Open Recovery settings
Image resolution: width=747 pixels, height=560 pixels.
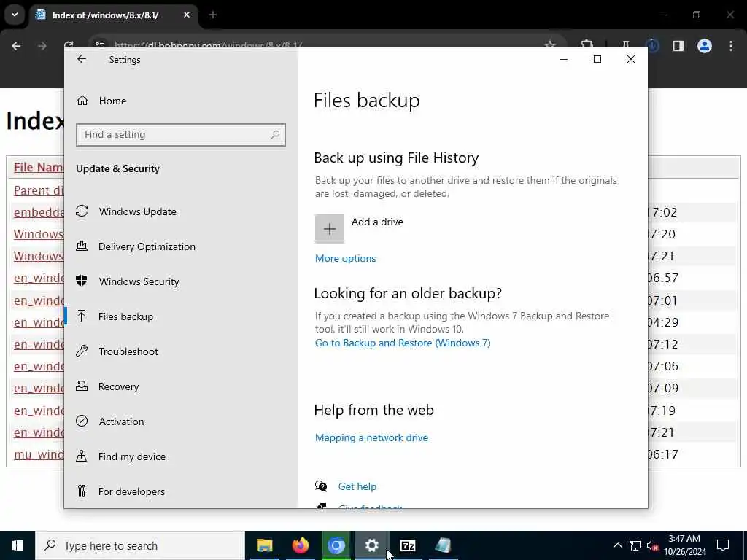coord(118,386)
